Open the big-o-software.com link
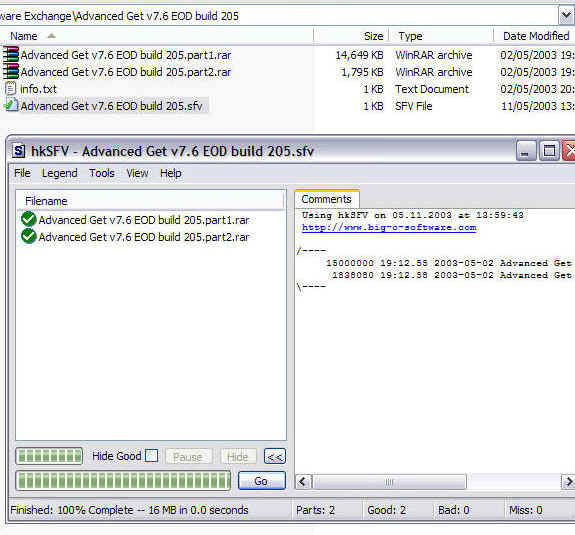 (x=389, y=227)
